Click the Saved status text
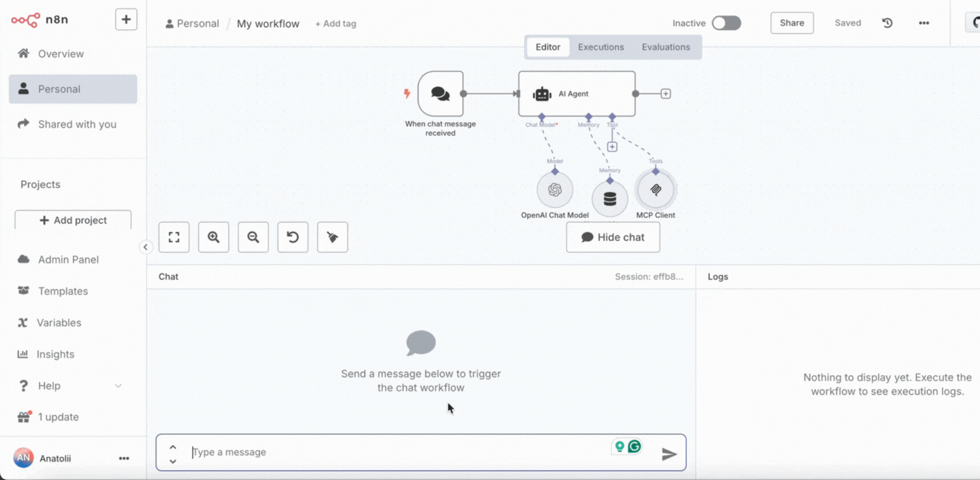Image resolution: width=980 pixels, height=480 pixels. [848, 23]
